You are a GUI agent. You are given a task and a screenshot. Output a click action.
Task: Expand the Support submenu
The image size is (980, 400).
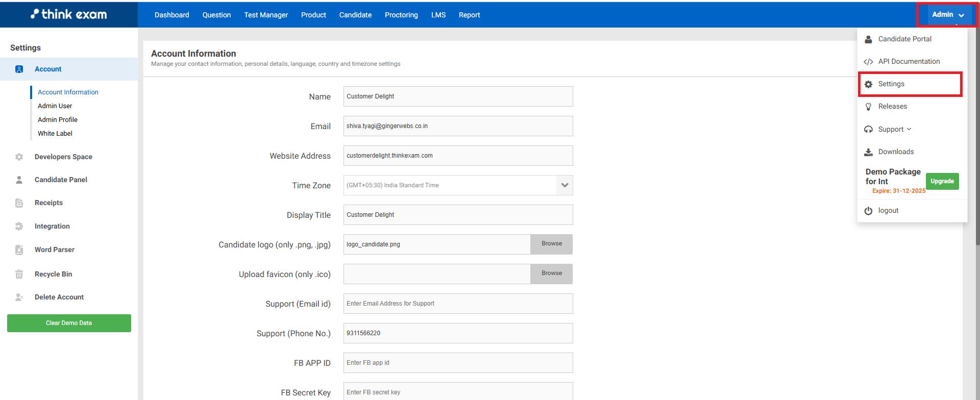895,129
